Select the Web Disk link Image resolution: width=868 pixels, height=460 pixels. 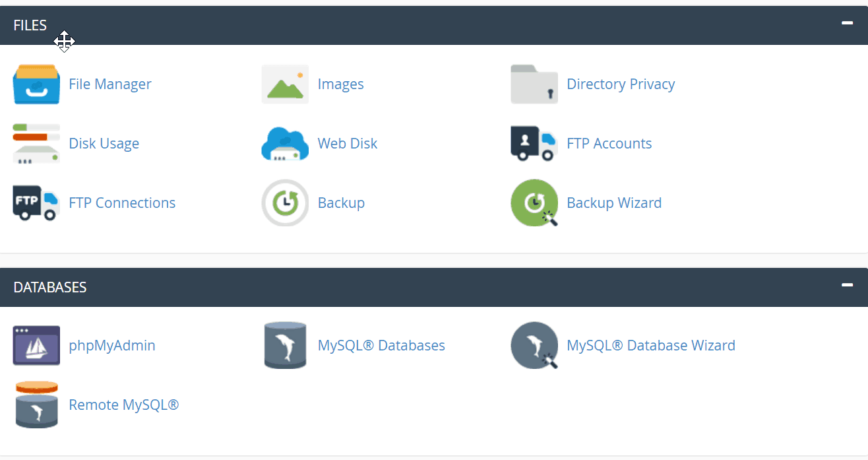[x=348, y=143]
